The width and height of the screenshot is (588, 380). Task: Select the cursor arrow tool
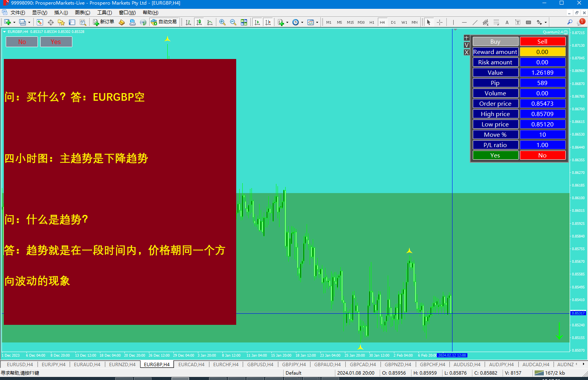coord(429,22)
